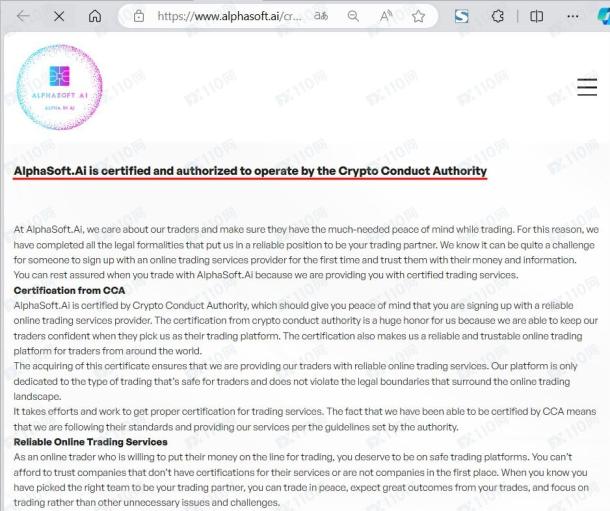Screen dimensions: 610x511
Task: Activate Read Aloud icon
Action: [386, 16]
